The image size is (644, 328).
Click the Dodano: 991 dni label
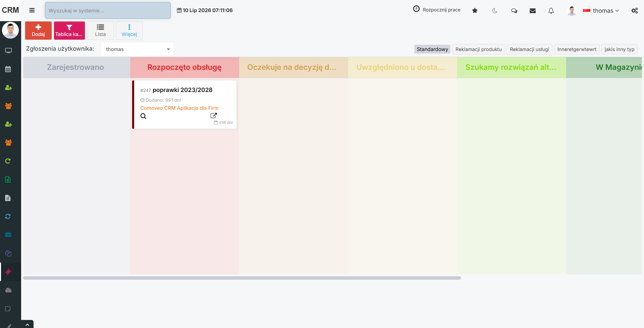[161, 100]
